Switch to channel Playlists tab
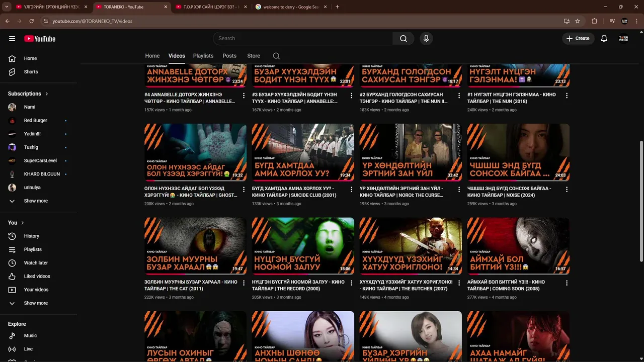Image resolution: width=644 pixels, height=362 pixels. pyautogui.click(x=203, y=56)
